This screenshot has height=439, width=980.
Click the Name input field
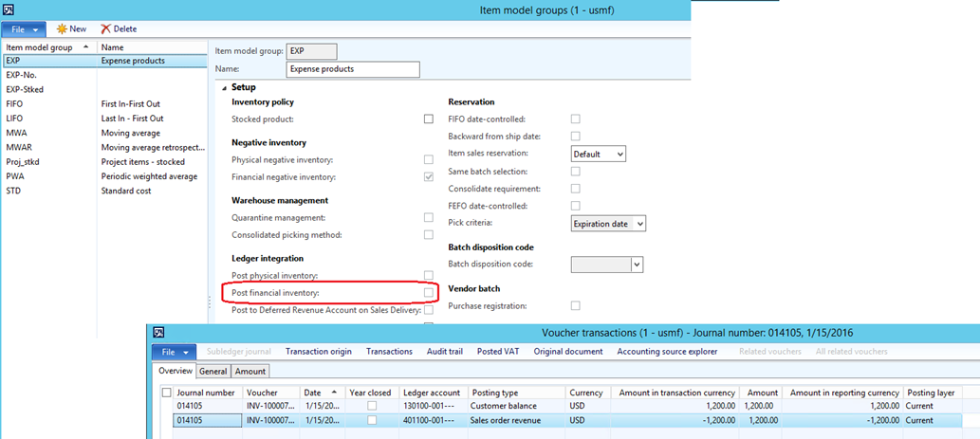tap(352, 69)
